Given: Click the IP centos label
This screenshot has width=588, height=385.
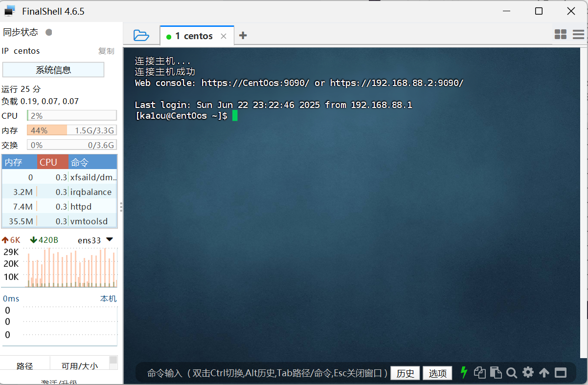Looking at the screenshot, I should 21,51.
